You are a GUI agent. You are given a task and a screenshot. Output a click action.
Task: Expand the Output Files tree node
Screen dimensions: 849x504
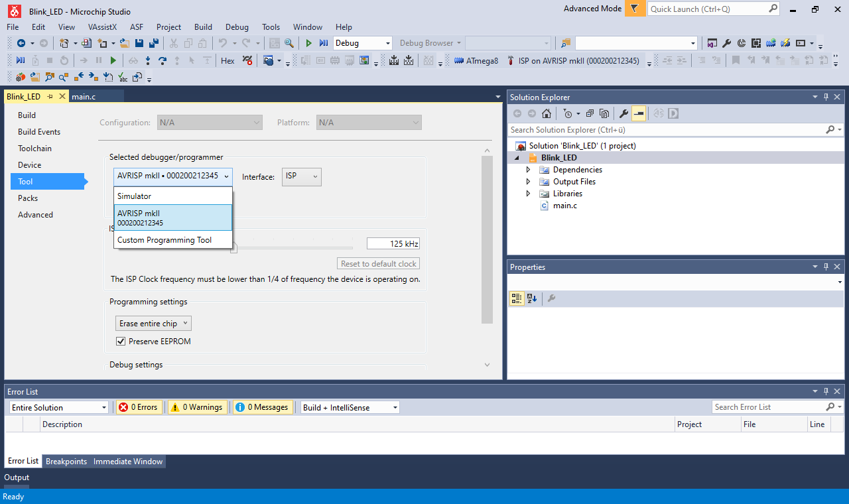(x=528, y=182)
